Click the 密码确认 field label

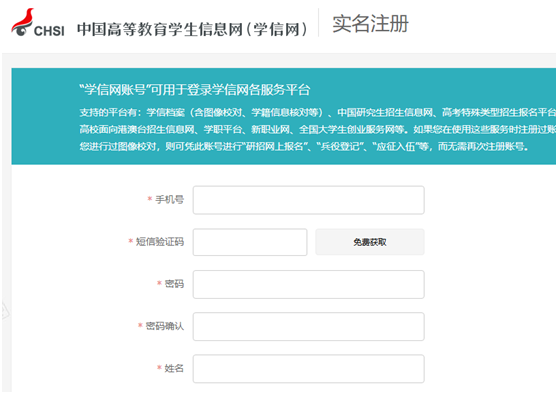165,326
